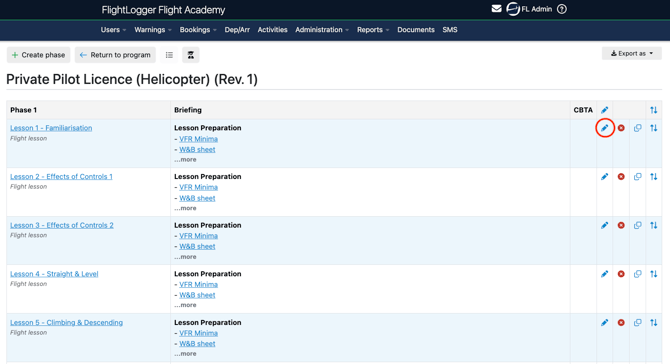Image resolution: width=670 pixels, height=364 pixels.
Task: Click the icon button next to the list view button
Action: click(x=191, y=55)
